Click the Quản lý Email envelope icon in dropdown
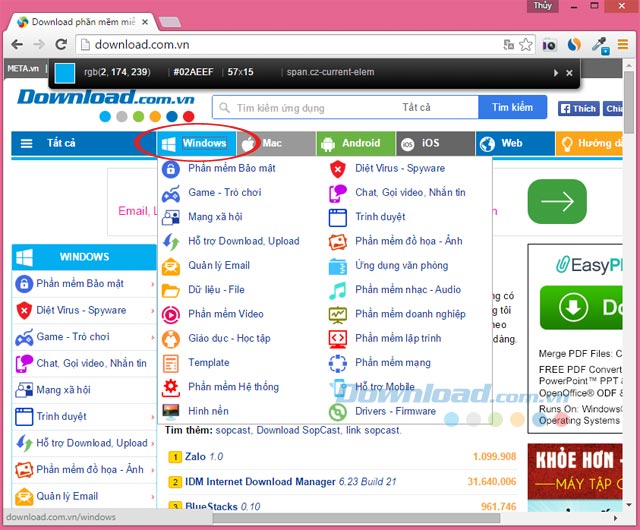Screen dimensions: 640x530 [171, 266]
